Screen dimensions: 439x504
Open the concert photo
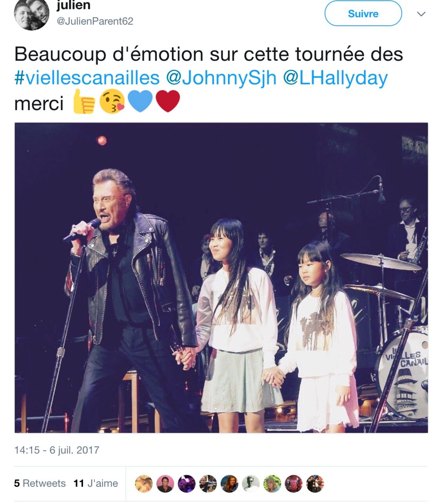[221, 278]
